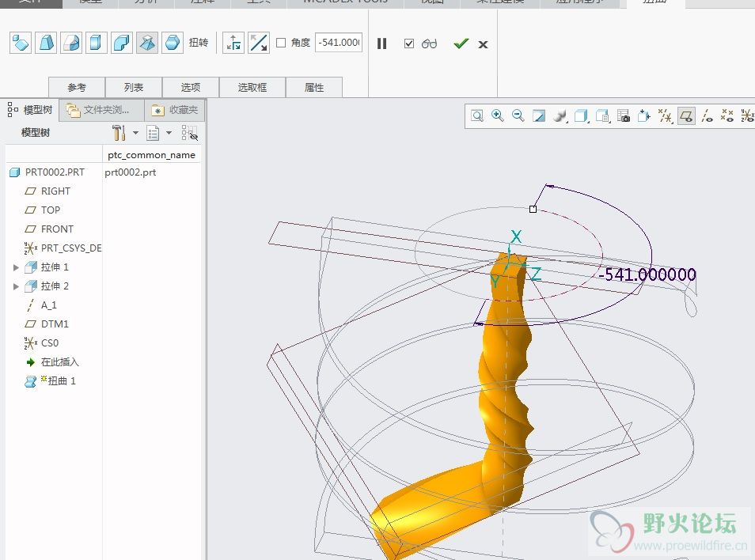The width and height of the screenshot is (755, 560).
Task: Click the Zoom Out magnifier icon
Action: point(518,116)
